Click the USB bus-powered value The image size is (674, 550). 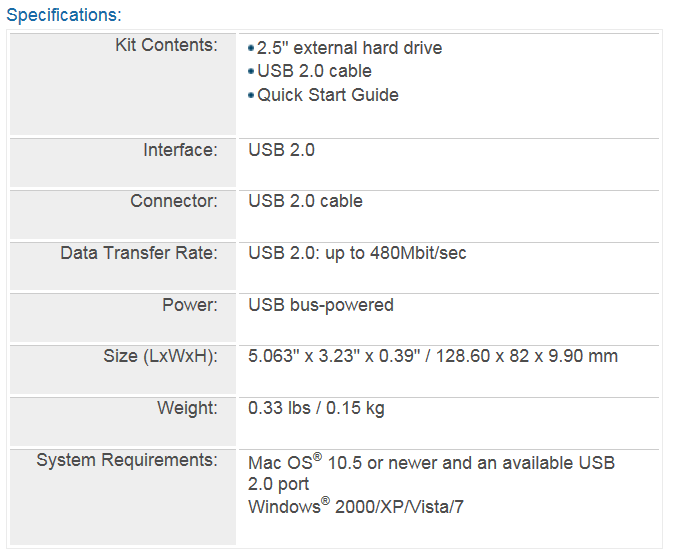click(x=321, y=305)
